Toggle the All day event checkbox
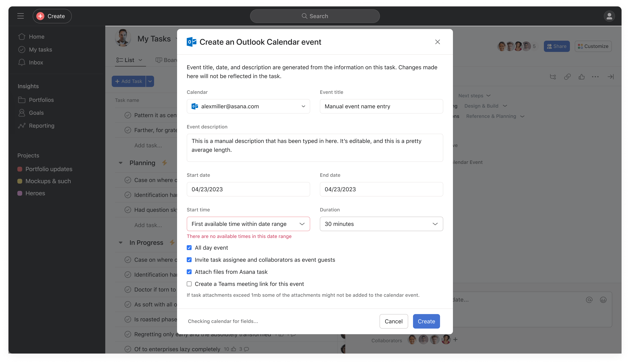630x364 pixels. pos(189,247)
